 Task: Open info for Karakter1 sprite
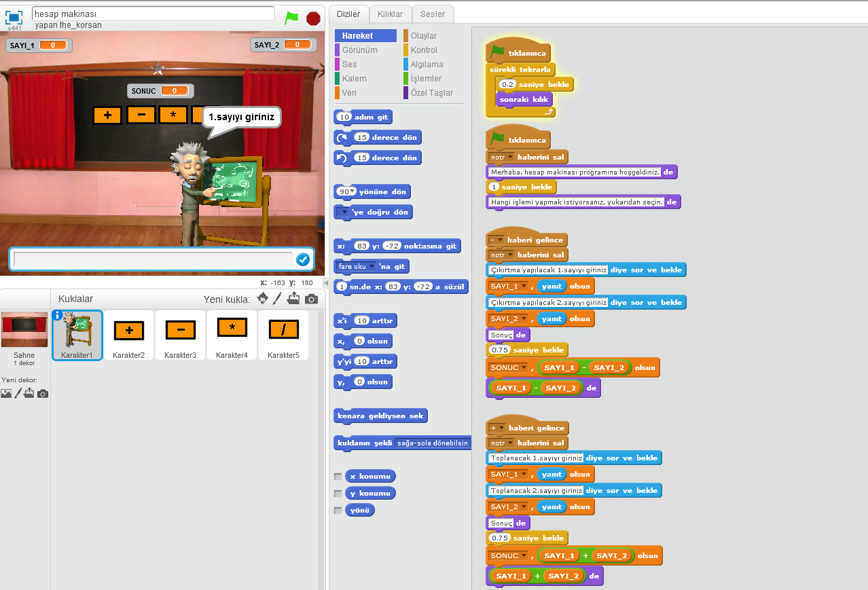tap(58, 315)
